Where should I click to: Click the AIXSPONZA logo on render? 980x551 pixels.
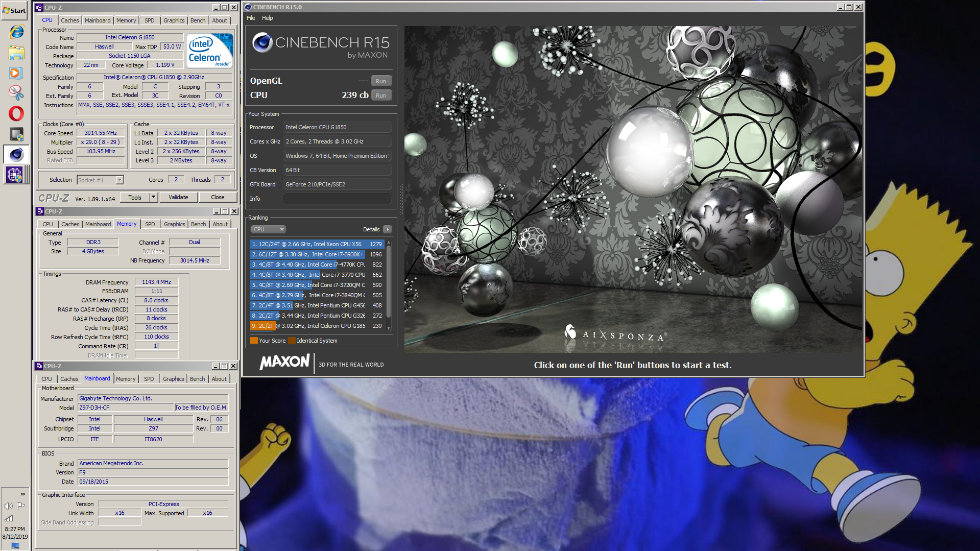615,333
